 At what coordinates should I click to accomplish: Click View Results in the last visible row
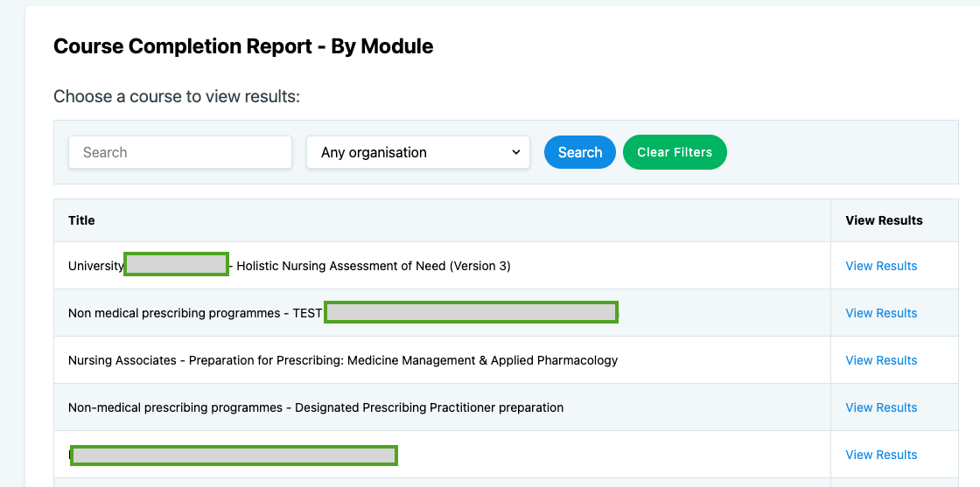coord(881,455)
